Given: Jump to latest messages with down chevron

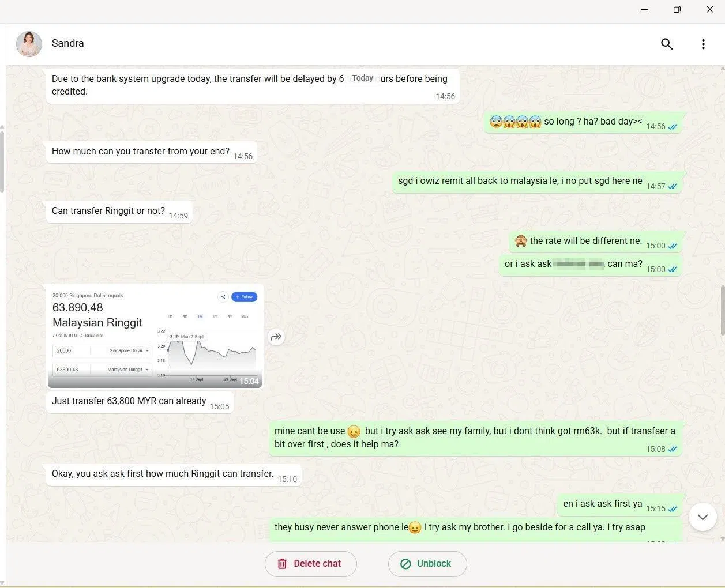Looking at the screenshot, I should point(703,517).
